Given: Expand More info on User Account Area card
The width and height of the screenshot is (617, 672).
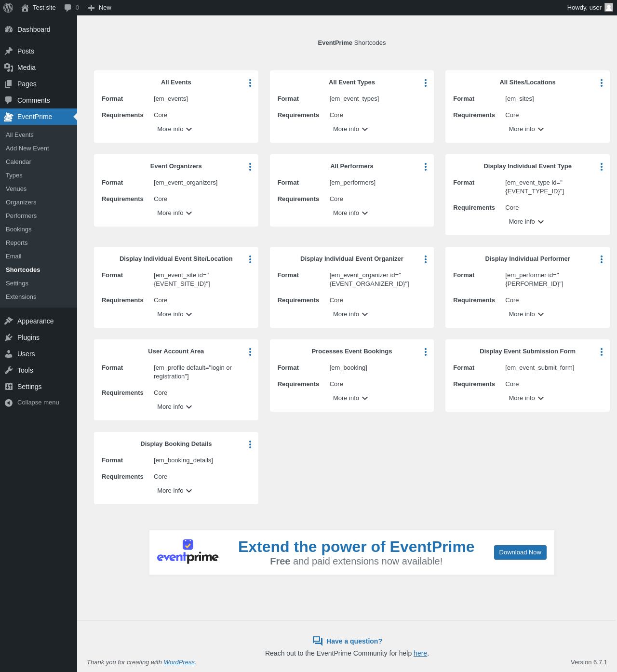Looking at the screenshot, I should [x=174, y=407].
